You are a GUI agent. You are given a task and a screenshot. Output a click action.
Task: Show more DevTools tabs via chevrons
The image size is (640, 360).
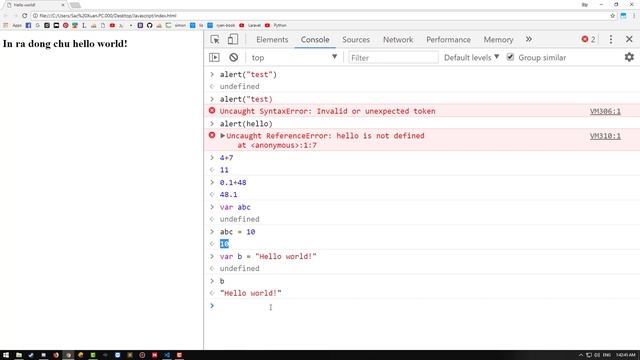tap(529, 40)
